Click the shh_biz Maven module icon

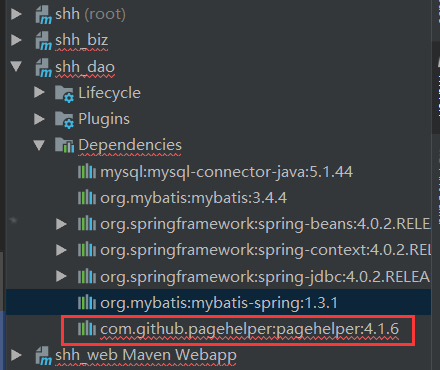pos(44,41)
